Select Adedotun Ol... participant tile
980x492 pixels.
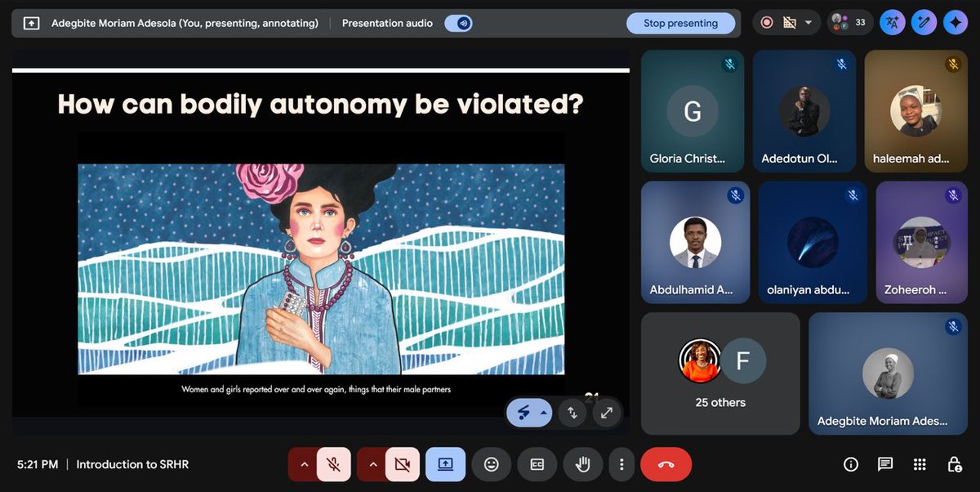(804, 111)
